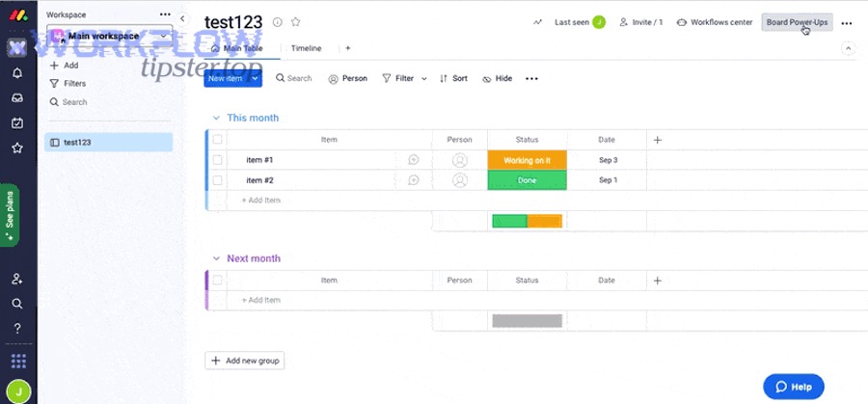Assign person avatar for item #1
The width and height of the screenshot is (868, 404).
(x=459, y=160)
